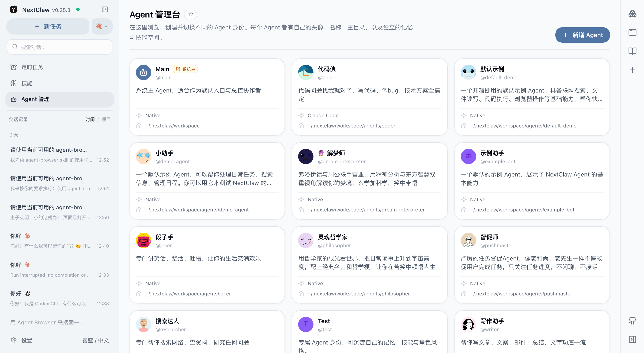Click the ~/.nextclaw/workspace path on Main card
644x353 pixels.
pos(172,126)
